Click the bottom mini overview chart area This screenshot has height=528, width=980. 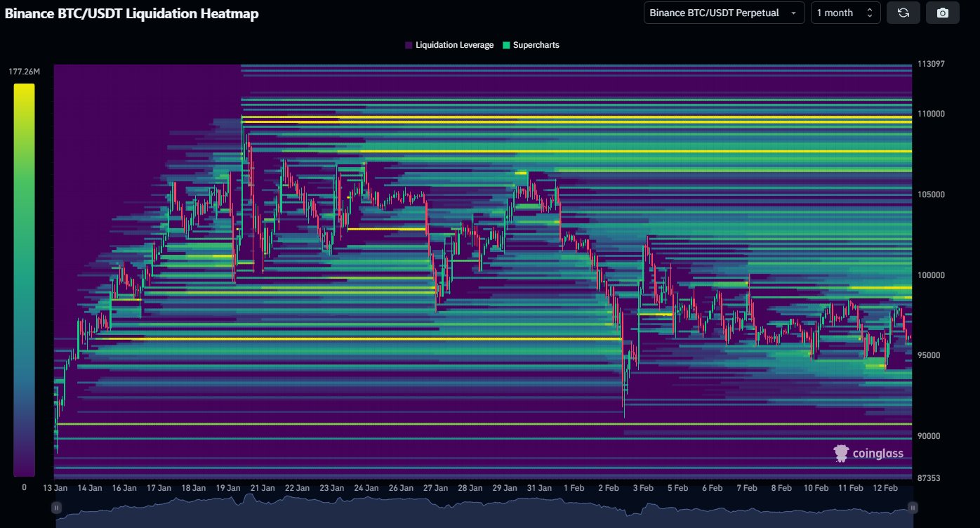pos(484,511)
